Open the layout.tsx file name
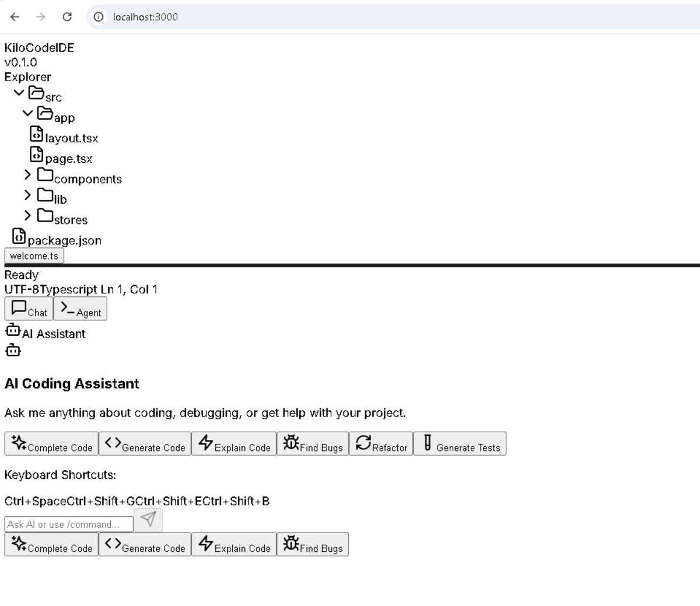The image size is (700, 606). 72,138
